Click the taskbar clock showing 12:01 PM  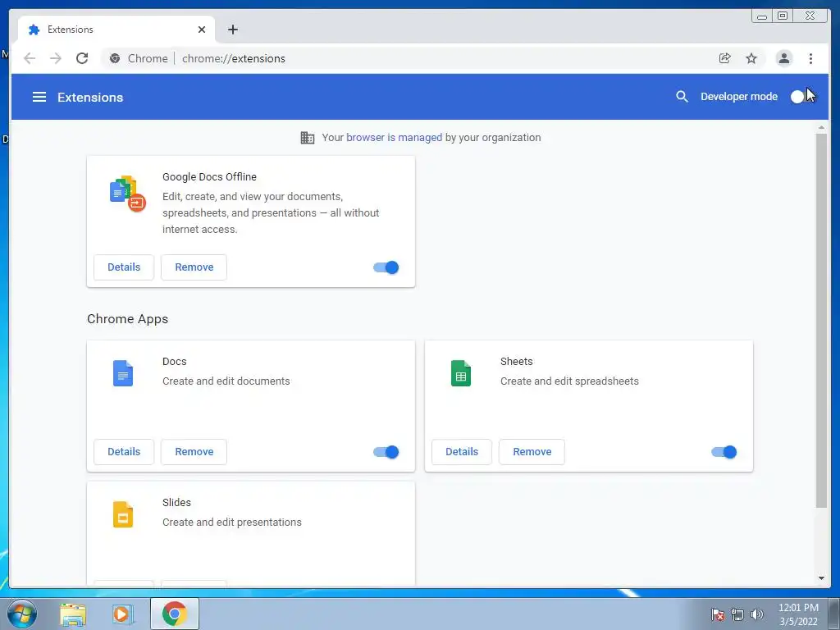(798, 614)
